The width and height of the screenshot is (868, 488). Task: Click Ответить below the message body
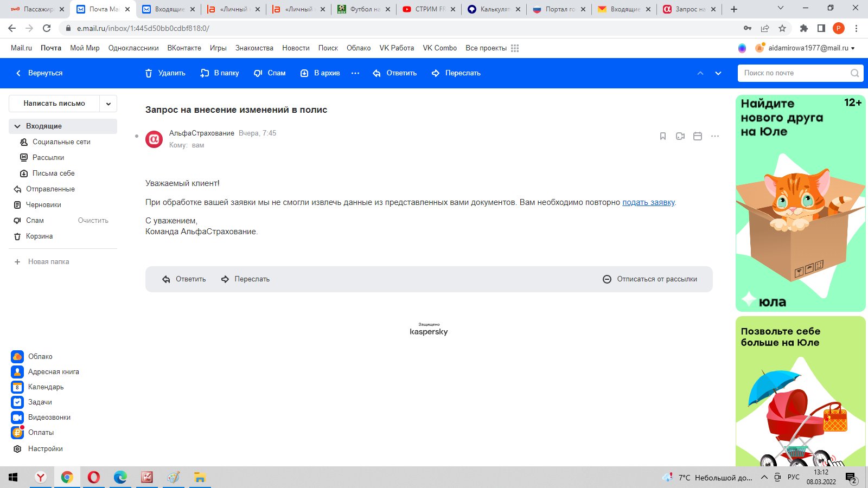tap(184, 279)
